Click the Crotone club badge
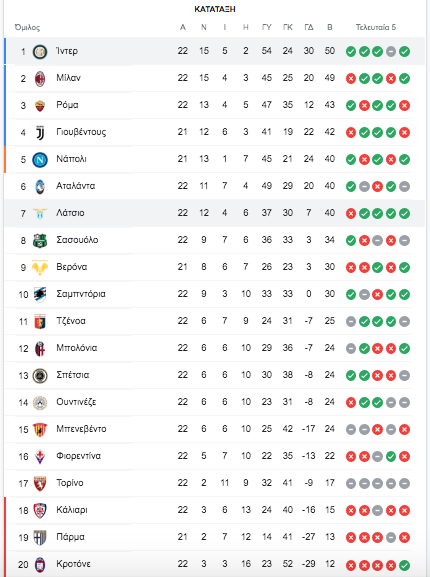The width and height of the screenshot is (430, 577). (40, 564)
